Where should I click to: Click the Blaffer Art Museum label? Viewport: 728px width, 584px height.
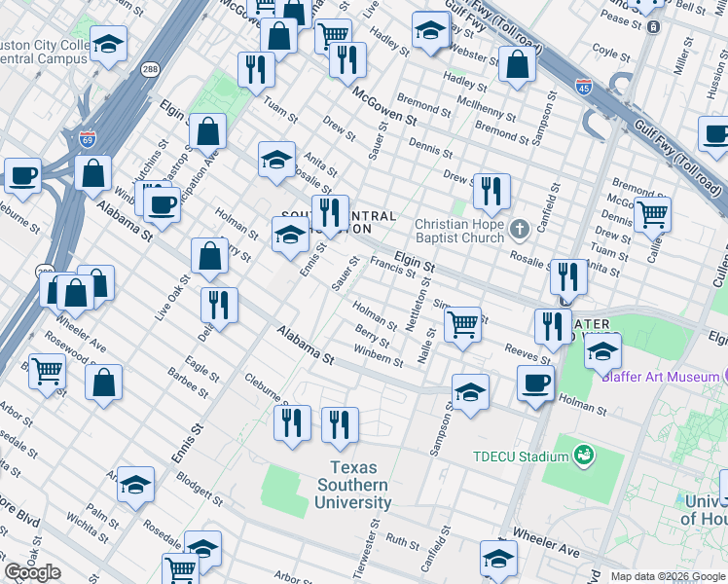click(x=660, y=377)
